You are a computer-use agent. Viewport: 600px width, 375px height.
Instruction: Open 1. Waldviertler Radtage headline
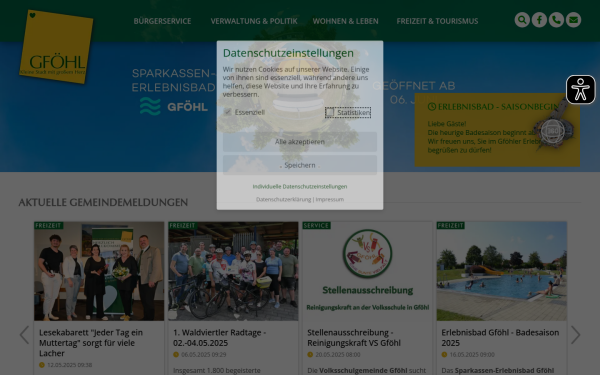coord(219,338)
